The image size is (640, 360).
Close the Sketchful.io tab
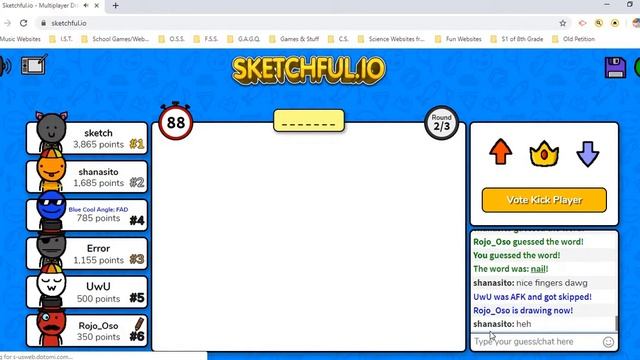[97, 6]
